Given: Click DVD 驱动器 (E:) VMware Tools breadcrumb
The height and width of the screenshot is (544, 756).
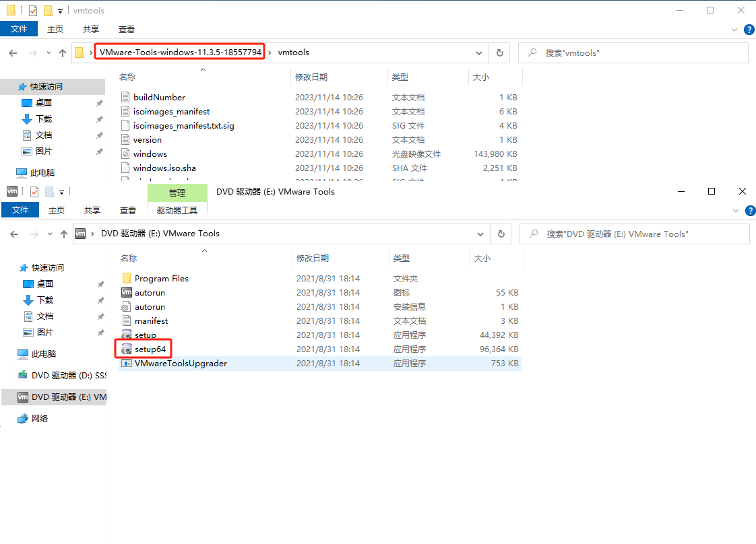Looking at the screenshot, I should (160, 234).
